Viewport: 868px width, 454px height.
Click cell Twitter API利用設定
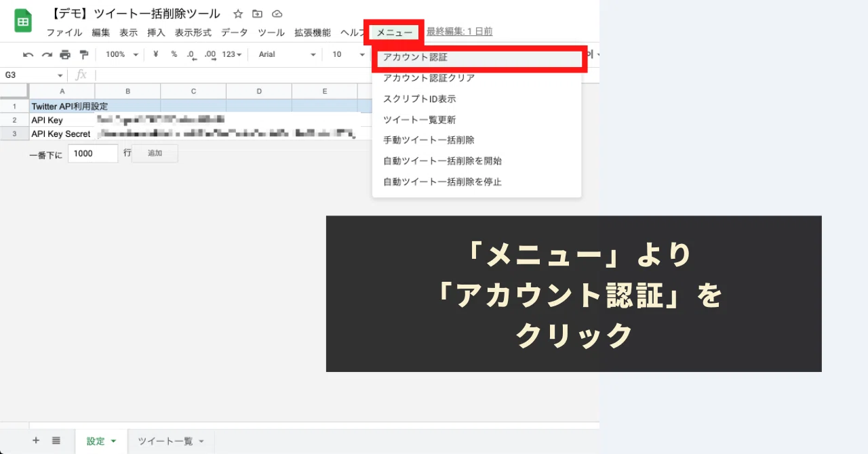pos(62,106)
